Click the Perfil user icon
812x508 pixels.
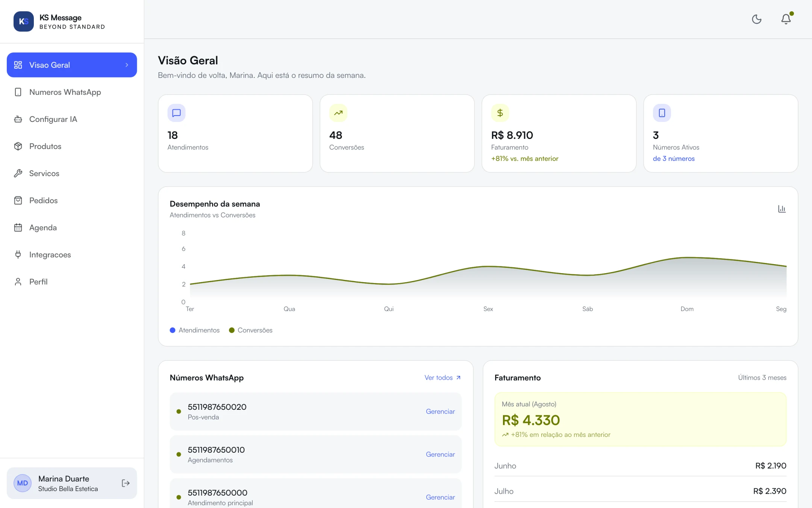[x=18, y=281]
